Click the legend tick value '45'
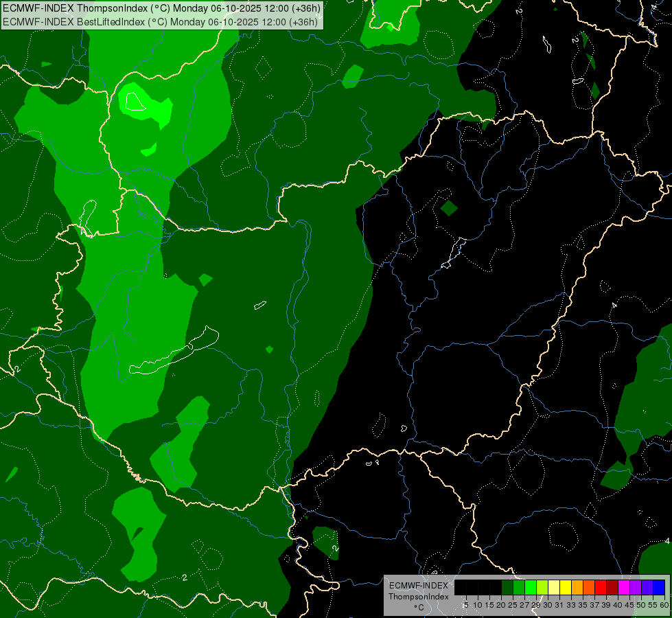This screenshot has width=672, height=618. 629,605
